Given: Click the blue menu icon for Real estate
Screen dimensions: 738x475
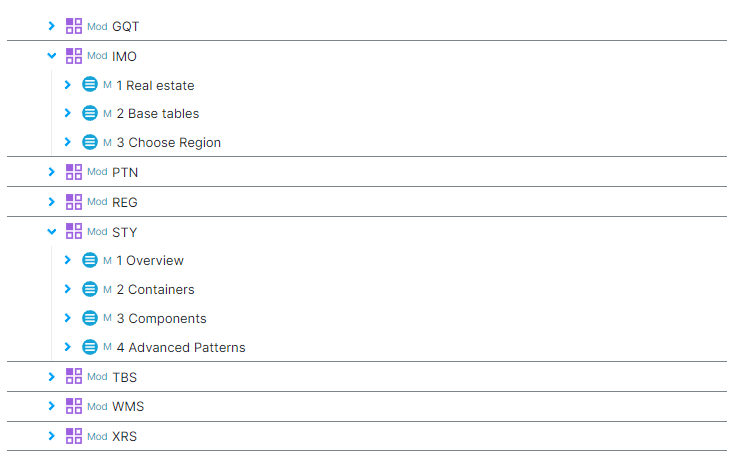Looking at the screenshot, I should coord(89,85).
